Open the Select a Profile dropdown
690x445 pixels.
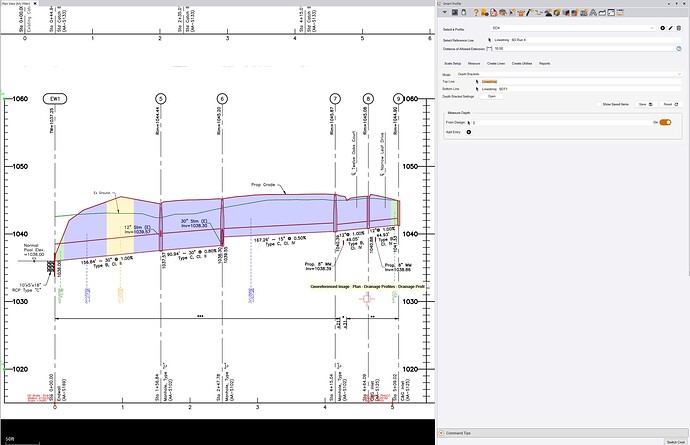pos(568,29)
